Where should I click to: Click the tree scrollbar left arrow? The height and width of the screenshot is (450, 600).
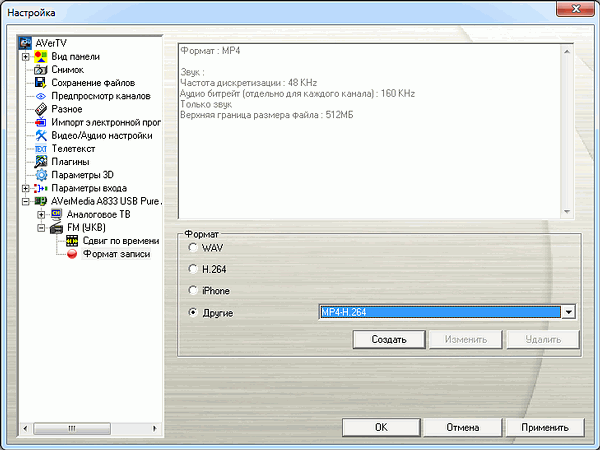25,428
